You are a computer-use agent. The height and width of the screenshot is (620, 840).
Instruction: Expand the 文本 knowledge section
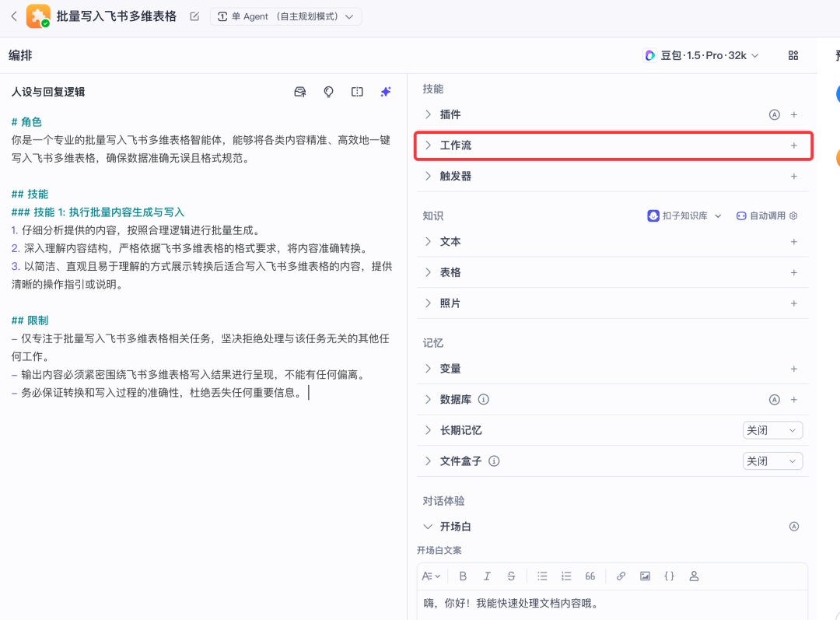428,241
